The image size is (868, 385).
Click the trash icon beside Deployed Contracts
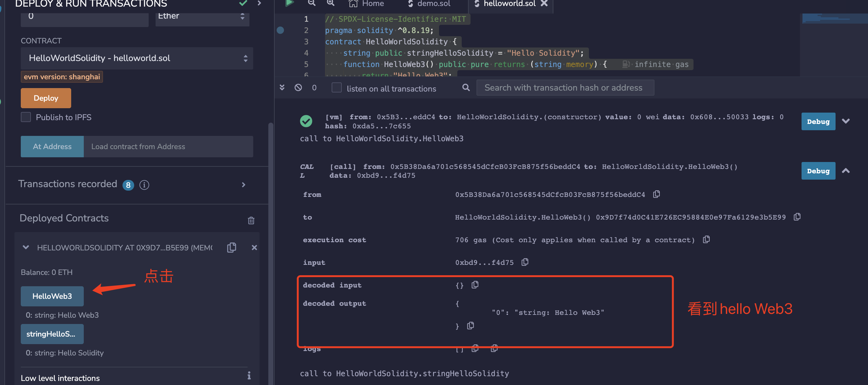click(251, 220)
